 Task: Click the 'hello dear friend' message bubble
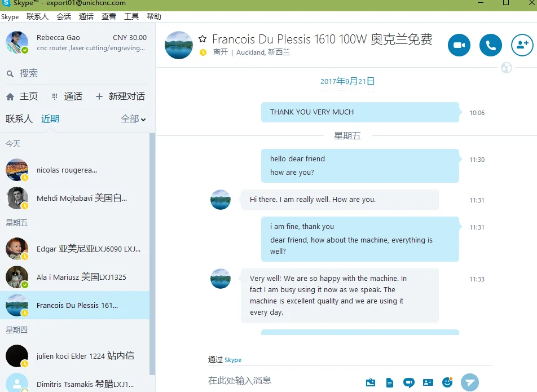point(360,166)
